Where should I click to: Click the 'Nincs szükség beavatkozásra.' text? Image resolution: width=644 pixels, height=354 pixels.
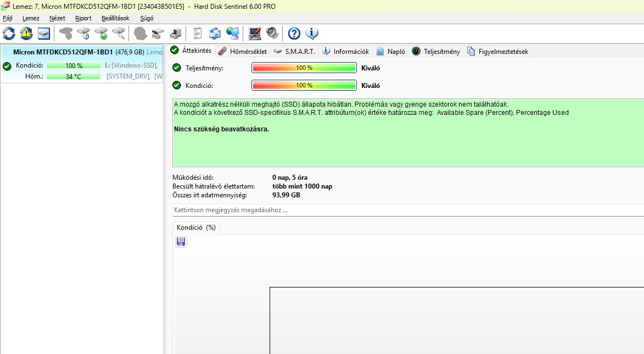coord(221,129)
